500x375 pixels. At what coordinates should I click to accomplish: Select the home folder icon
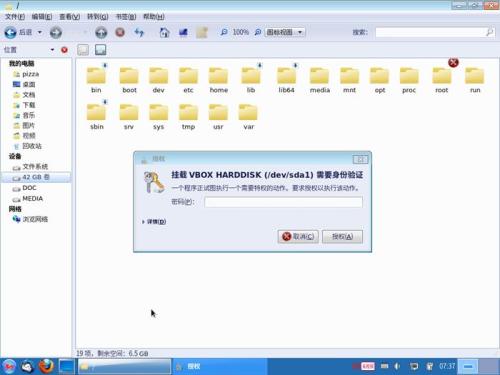pyautogui.click(x=218, y=76)
